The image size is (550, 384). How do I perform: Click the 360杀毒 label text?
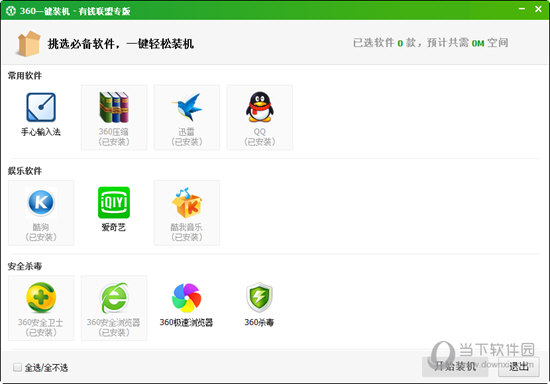259,322
